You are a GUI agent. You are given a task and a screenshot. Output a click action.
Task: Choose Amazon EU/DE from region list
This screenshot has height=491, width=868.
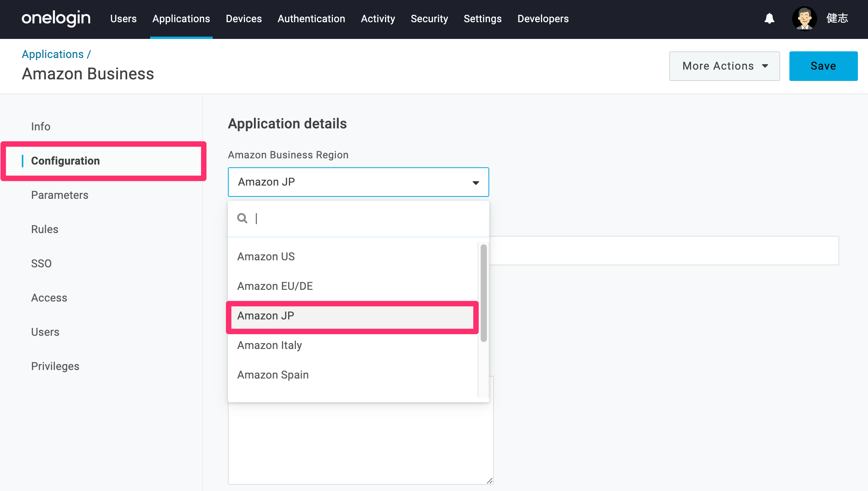click(x=353, y=286)
